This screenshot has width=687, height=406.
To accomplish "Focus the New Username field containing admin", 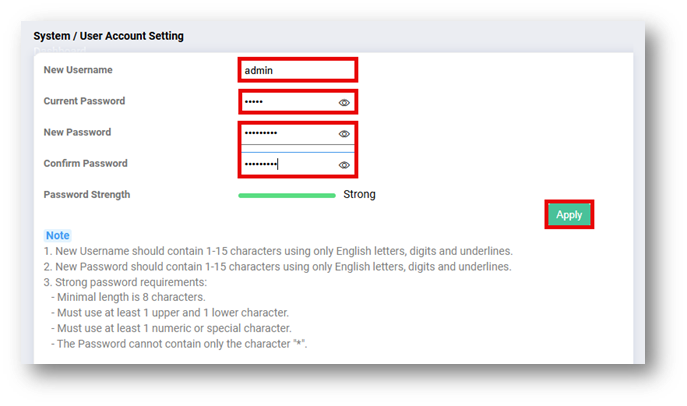I will 297,70.
